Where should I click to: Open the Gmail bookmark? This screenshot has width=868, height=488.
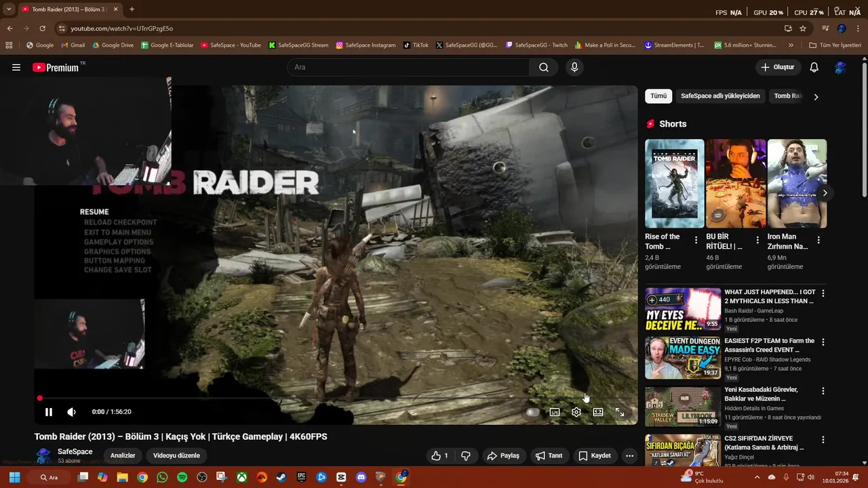click(x=73, y=45)
